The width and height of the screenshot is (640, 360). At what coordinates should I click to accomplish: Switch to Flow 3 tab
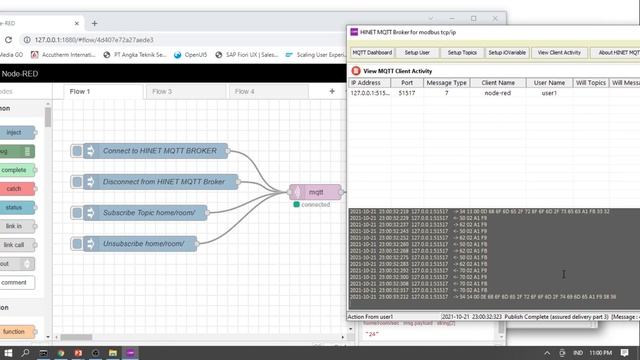pyautogui.click(x=186, y=92)
